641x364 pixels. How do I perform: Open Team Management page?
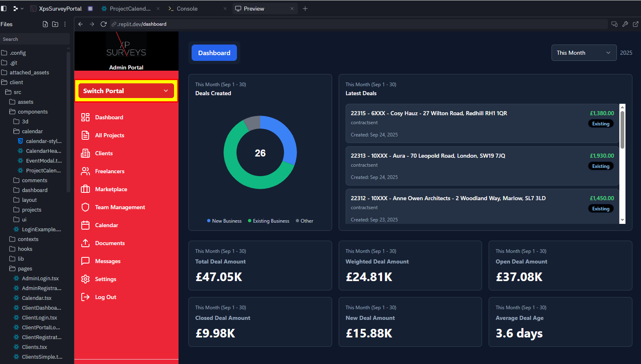[120, 207]
